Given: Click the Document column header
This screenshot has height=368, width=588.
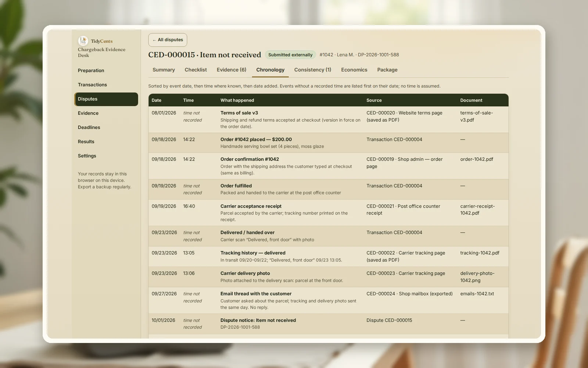Looking at the screenshot, I should click(471, 100).
